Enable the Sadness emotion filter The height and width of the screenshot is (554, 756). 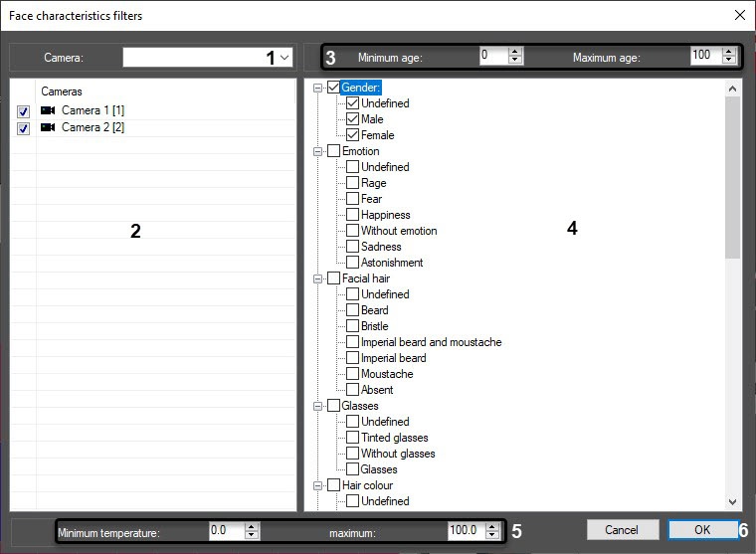click(352, 247)
